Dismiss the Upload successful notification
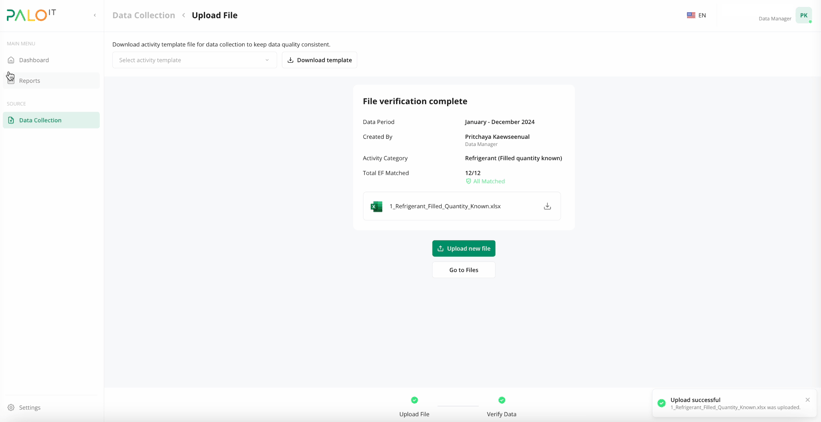The width and height of the screenshot is (821, 422). coord(808,400)
